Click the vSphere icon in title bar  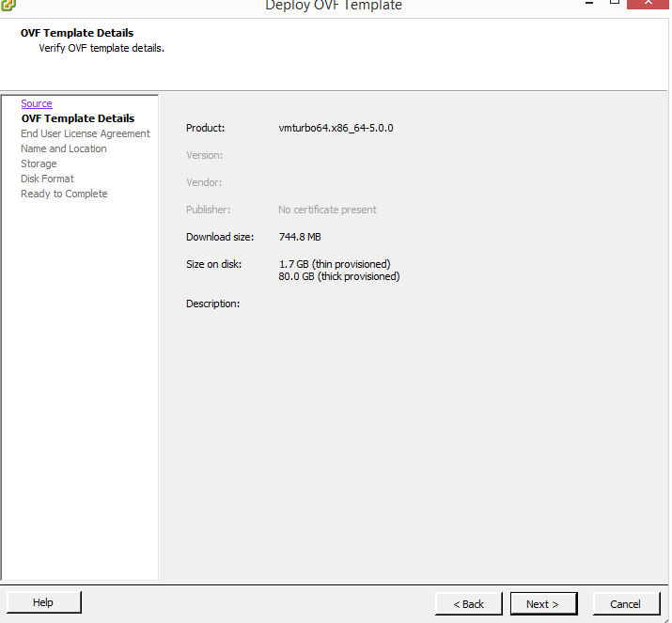8,5
